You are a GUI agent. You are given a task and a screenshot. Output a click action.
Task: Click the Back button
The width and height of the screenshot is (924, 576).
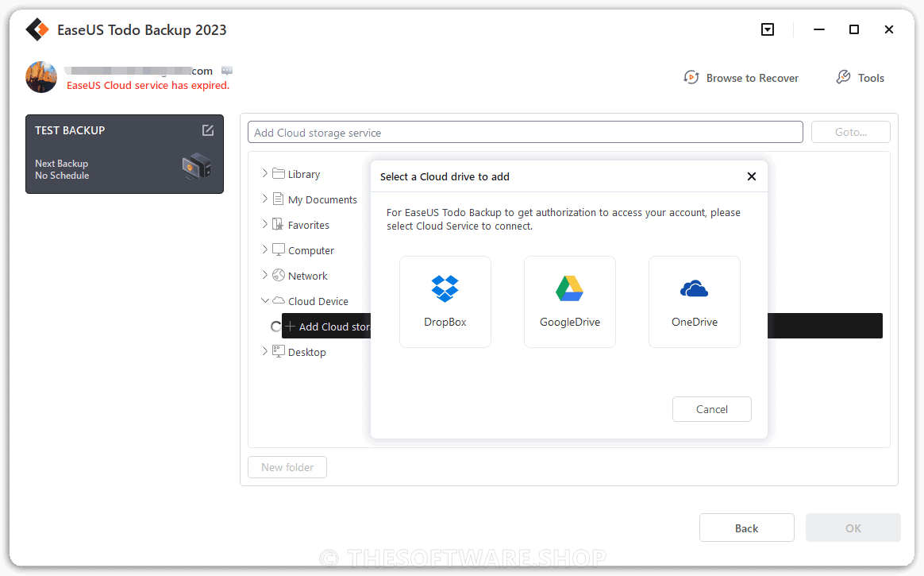click(x=747, y=528)
